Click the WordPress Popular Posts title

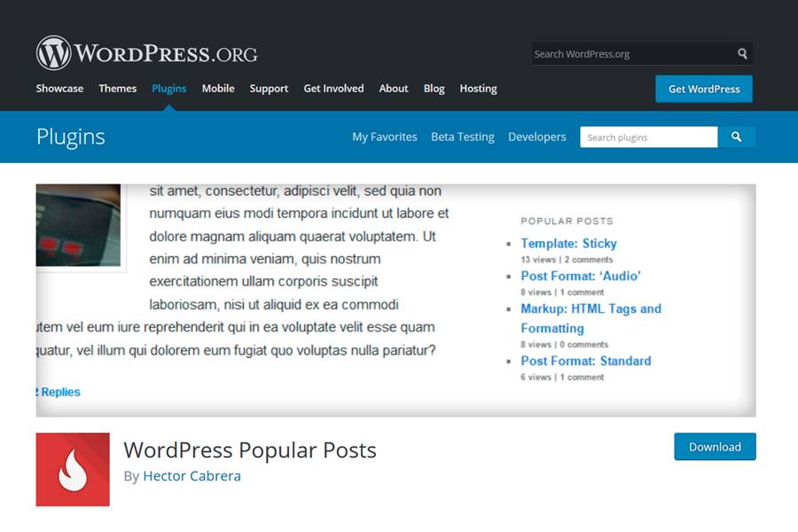(x=250, y=450)
